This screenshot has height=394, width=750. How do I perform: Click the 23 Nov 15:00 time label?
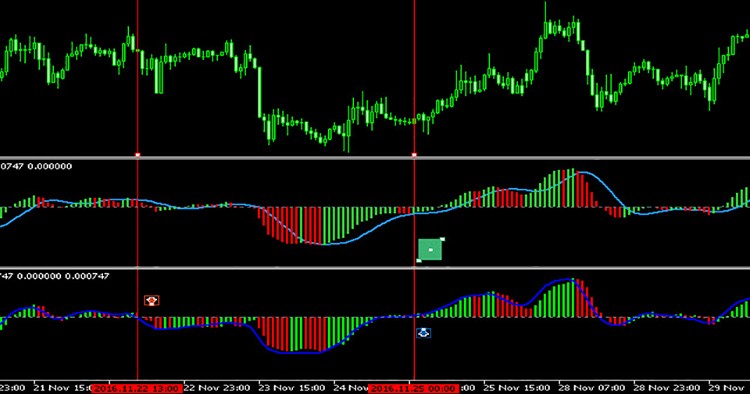click(x=292, y=388)
